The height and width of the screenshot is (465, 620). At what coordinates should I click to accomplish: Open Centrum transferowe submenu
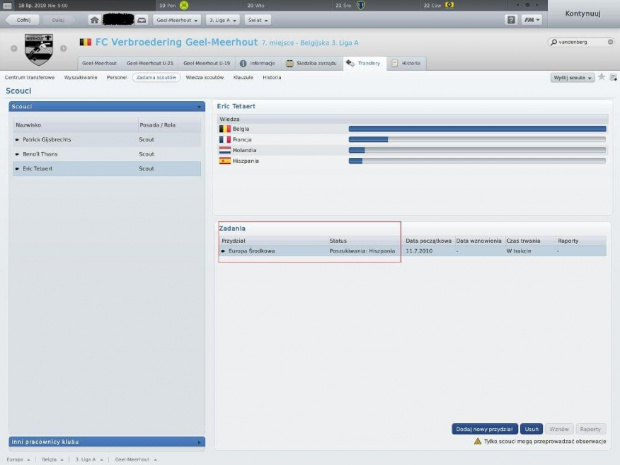tap(30, 78)
